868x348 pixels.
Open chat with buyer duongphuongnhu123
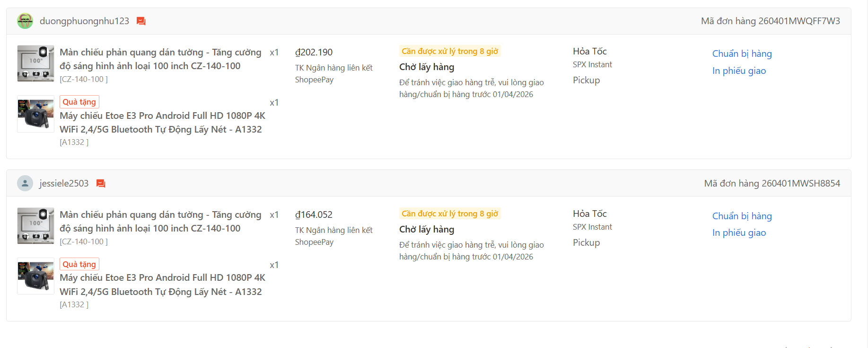pyautogui.click(x=141, y=21)
